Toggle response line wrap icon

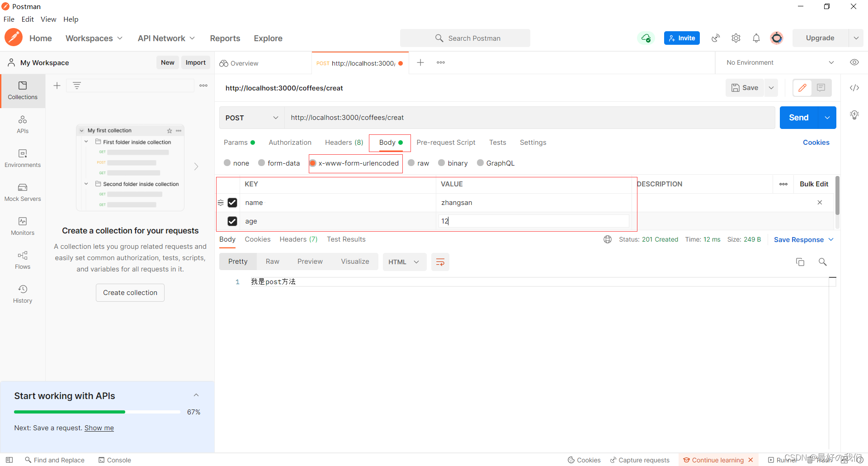440,262
